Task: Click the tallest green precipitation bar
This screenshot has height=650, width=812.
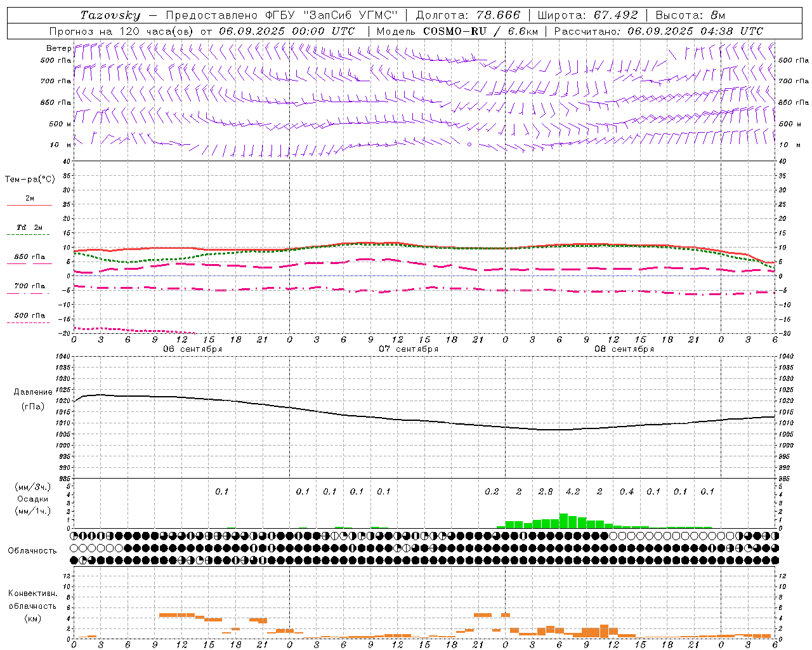Action: click(x=563, y=521)
